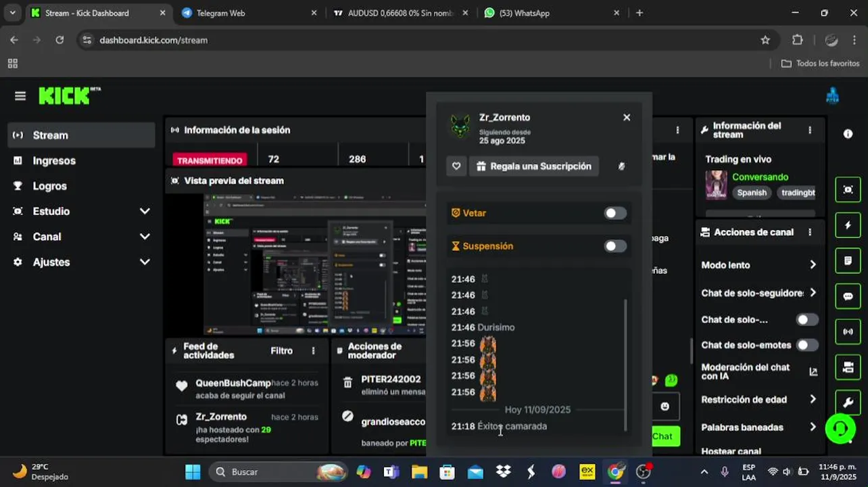
Task: Toggle the Suspensión switch
Action: (x=615, y=246)
